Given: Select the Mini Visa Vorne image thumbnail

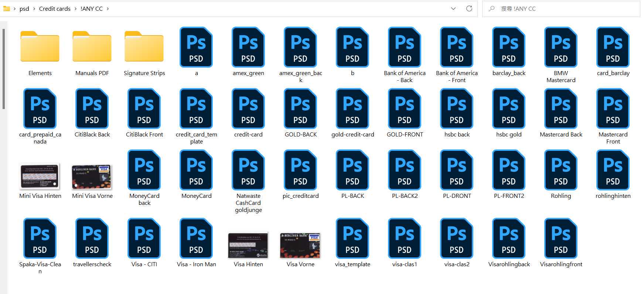Looking at the screenshot, I should coord(92,177).
